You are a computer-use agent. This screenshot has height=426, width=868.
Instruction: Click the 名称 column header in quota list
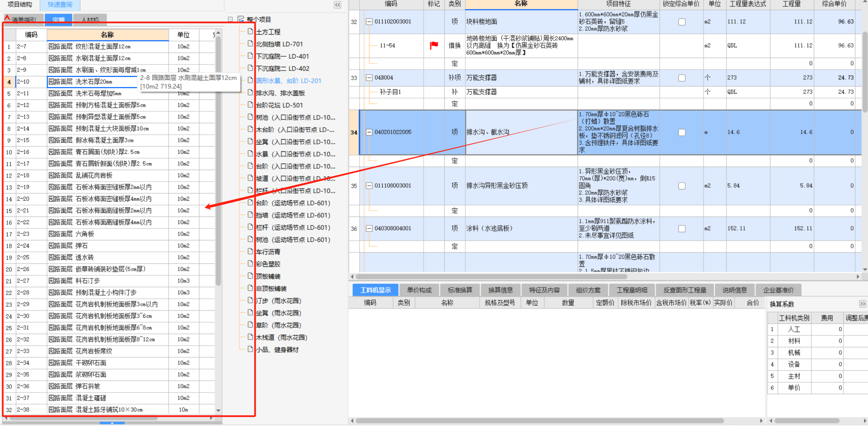click(108, 35)
